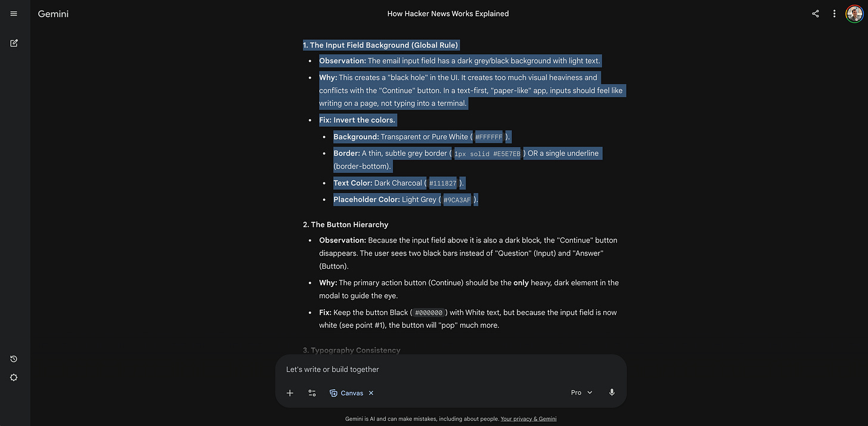Click the Gemini wordmark
Screen dimensions: 868x426
click(52, 13)
